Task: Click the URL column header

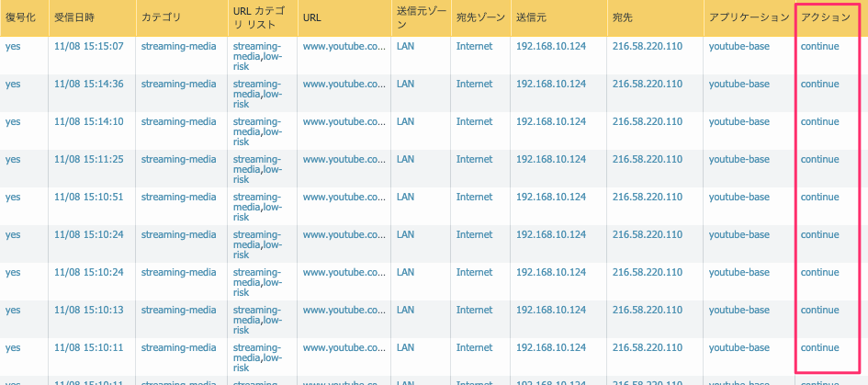Action: pyautogui.click(x=344, y=17)
